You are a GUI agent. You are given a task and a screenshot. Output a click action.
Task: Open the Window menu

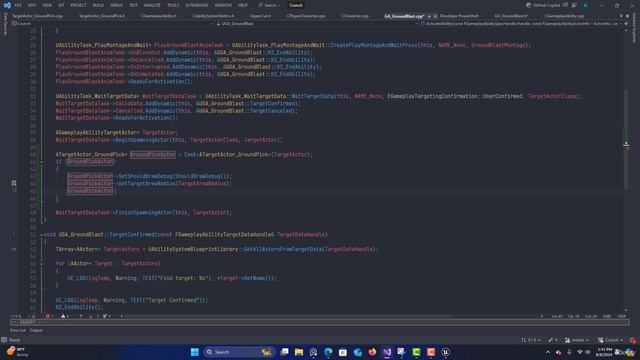pos(223,5)
